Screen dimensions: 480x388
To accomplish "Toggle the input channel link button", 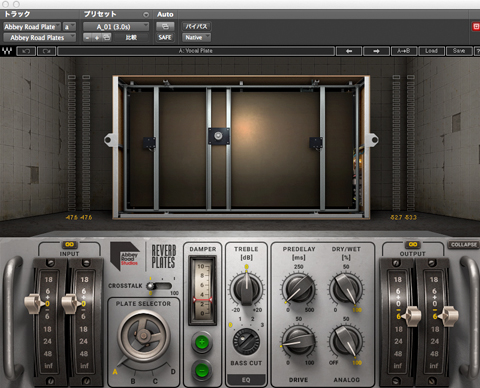I will tap(69, 244).
